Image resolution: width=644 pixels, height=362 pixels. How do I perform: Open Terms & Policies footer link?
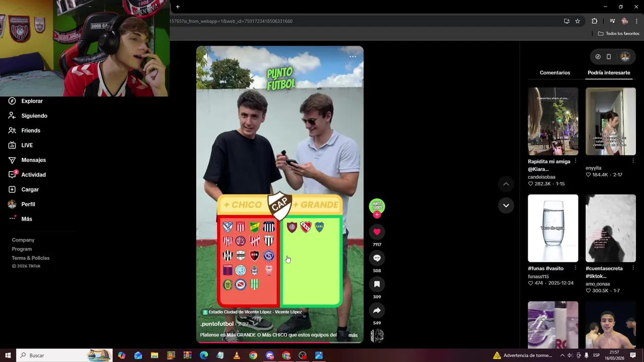tap(31, 258)
